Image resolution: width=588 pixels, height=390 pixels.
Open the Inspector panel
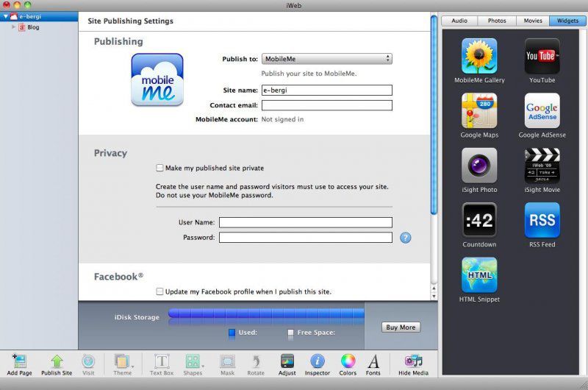(x=318, y=361)
